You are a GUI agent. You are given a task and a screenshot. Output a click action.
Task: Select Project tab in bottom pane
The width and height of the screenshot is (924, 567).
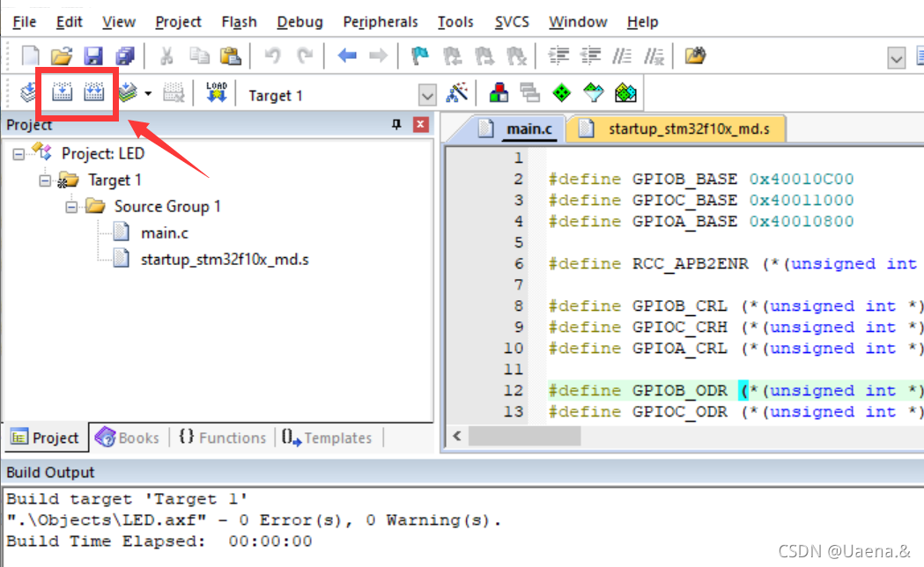tap(46, 438)
